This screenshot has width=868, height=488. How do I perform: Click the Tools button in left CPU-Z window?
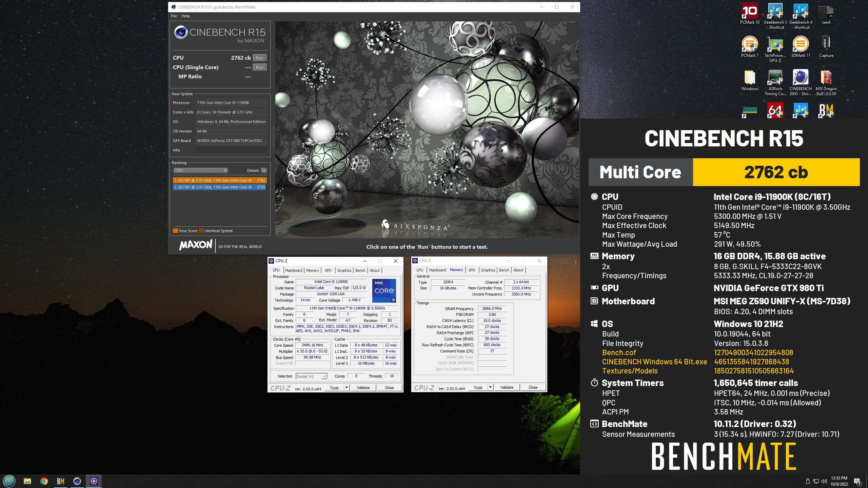(334, 387)
